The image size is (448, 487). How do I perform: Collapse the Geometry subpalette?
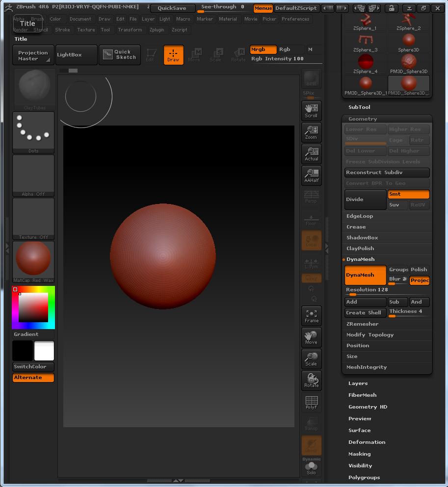tap(362, 119)
